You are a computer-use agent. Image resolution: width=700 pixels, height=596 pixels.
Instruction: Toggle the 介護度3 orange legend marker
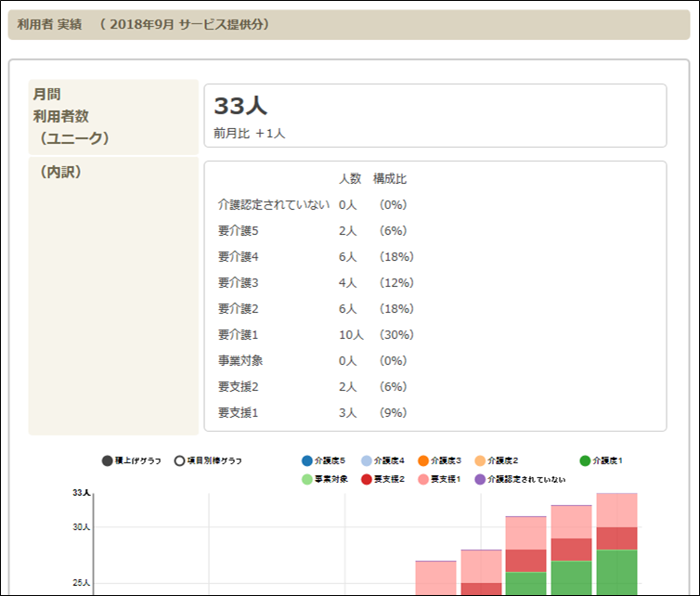click(x=423, y=460)
